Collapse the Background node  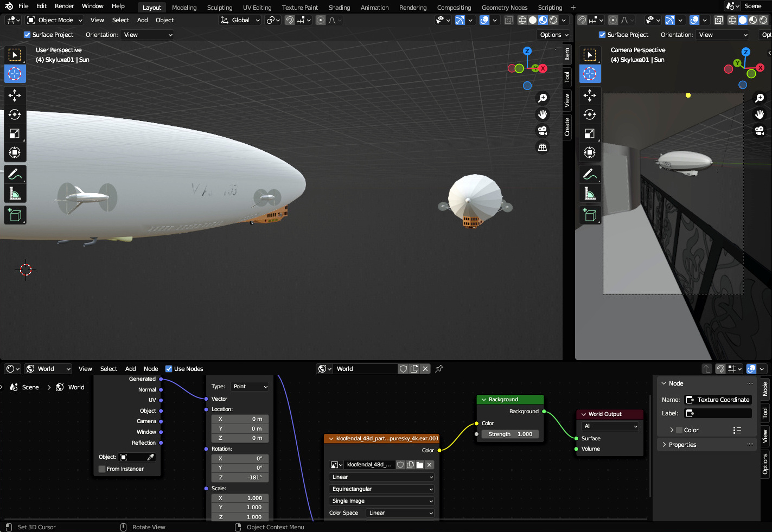click(x=484, y=400)
